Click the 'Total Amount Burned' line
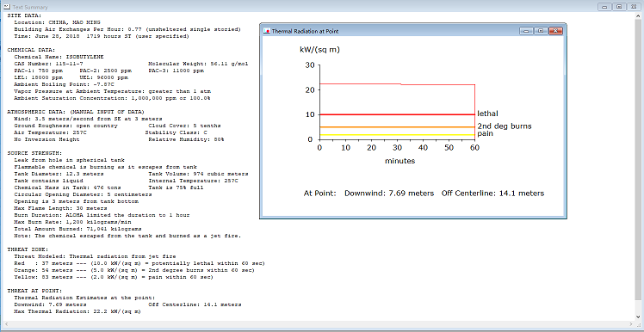644x332 pixels. (x=77, y=229)
